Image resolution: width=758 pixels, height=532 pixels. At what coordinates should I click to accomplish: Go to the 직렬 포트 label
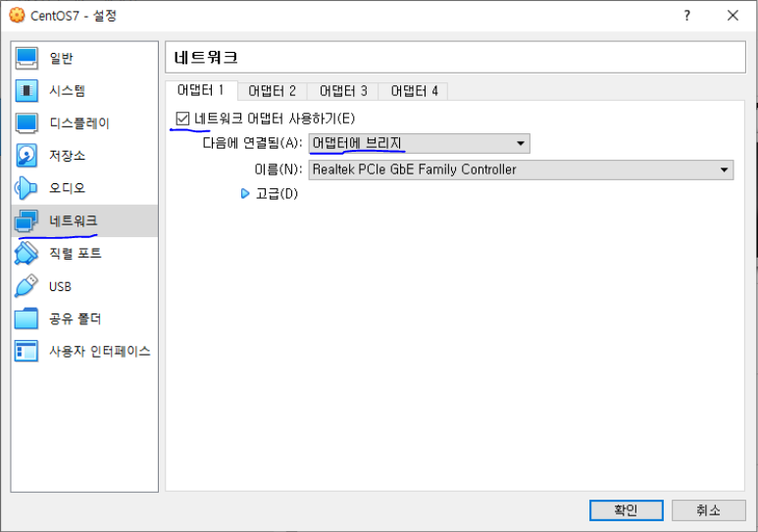[76, 253]
